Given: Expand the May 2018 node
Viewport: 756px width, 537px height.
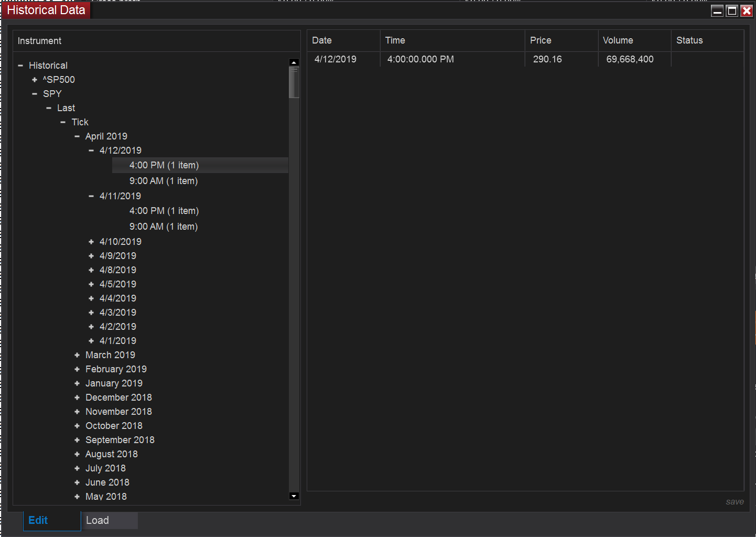Looking at the screenshot, I should pyautogui.click(x=77, y=497).
